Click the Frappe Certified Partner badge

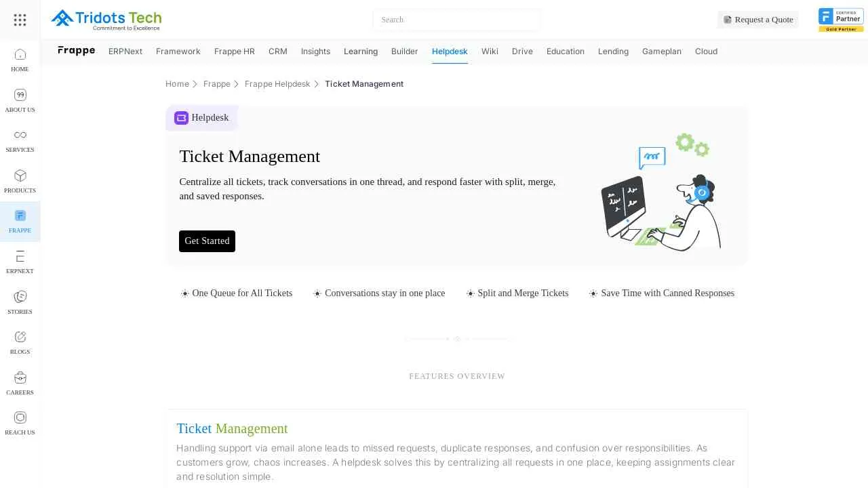point(841,20)
